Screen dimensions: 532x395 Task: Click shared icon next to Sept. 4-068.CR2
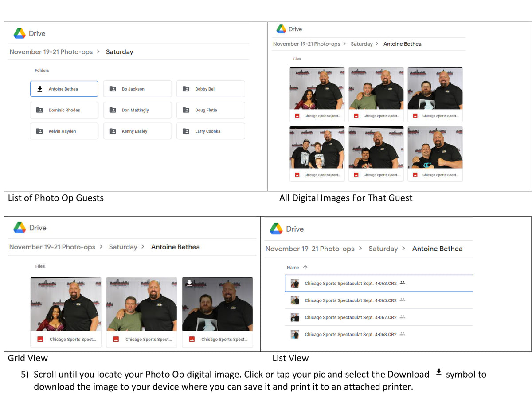(x=403, y=334)
